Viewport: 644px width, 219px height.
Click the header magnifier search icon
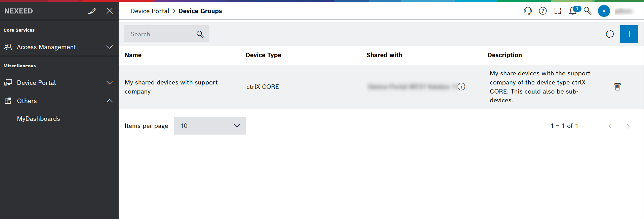click(x=588, y=11)
